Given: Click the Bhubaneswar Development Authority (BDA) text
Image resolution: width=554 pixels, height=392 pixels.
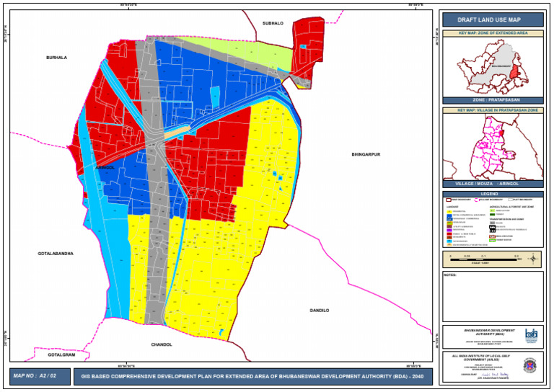Looking at the screenshot, I should (x=489, y=332).
